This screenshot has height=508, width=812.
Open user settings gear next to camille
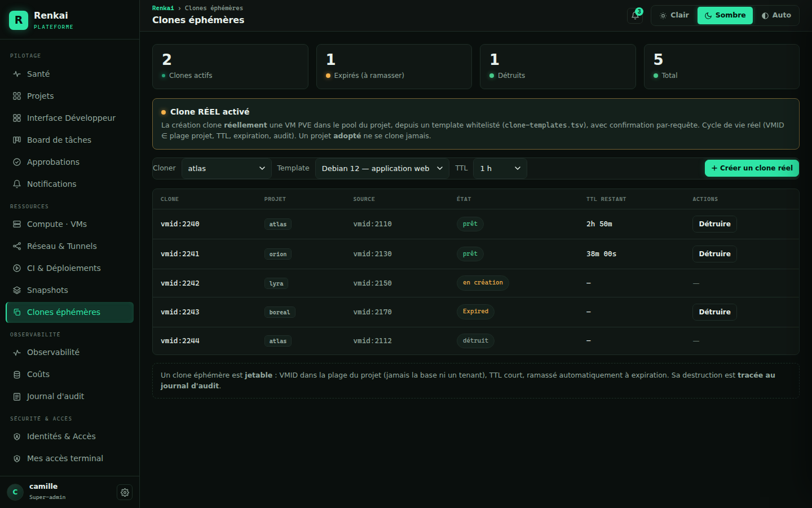coord(125,492)
